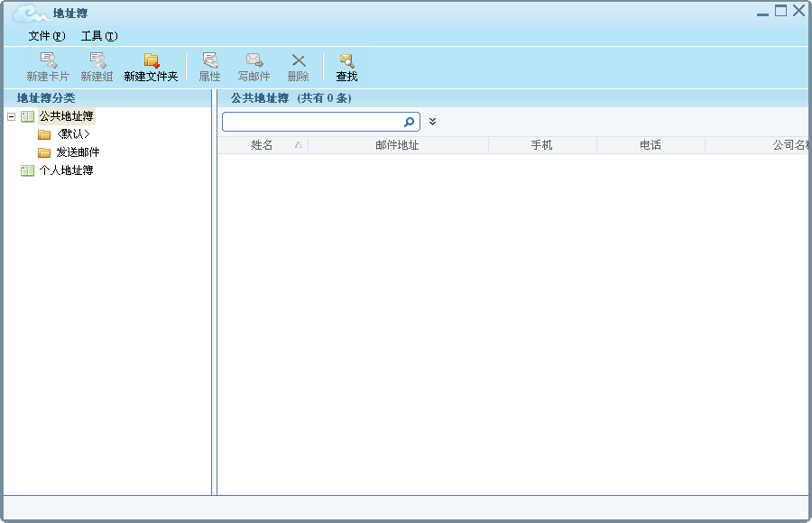Click the magnifier icon in the search box
The width and height of the screenshot is (812, 523).
pyautogui.click(x=409, y=121)
